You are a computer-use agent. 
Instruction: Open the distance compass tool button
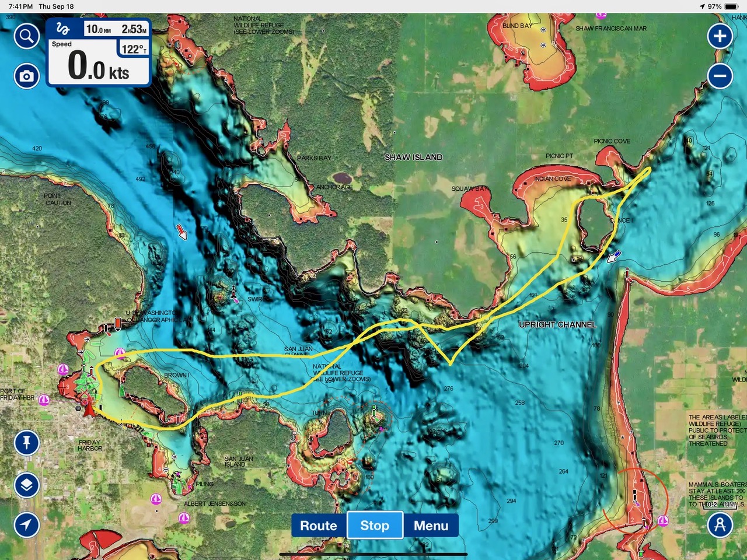(x=720, y=524)
